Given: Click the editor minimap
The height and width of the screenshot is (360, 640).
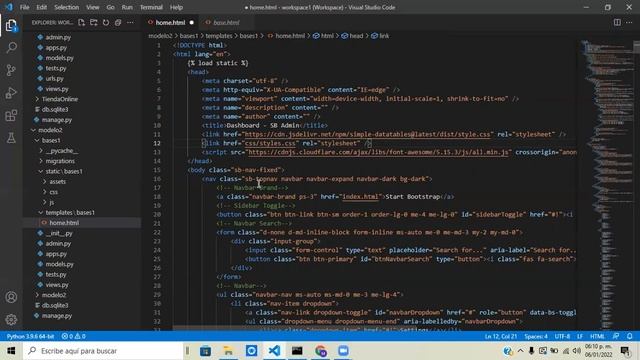Looking at the screenshot, I should (606, 184).
